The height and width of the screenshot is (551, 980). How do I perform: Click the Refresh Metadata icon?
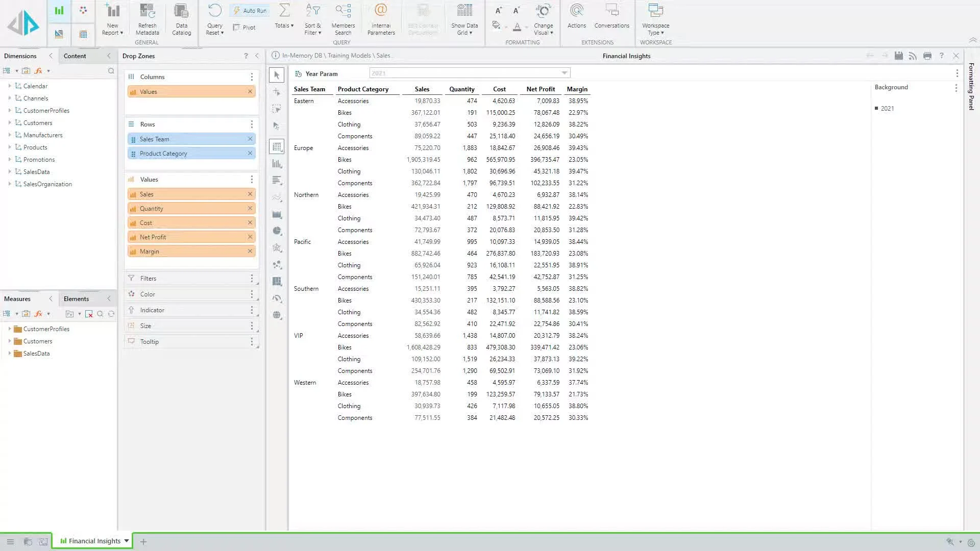[147, 11]
